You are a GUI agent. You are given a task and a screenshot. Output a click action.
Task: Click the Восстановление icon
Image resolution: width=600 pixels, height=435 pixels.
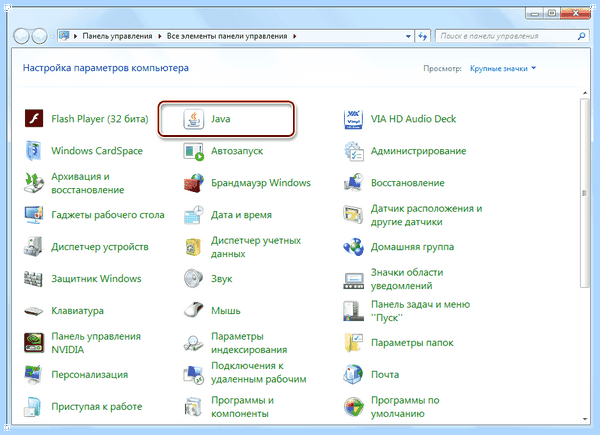tap(353, 183)
